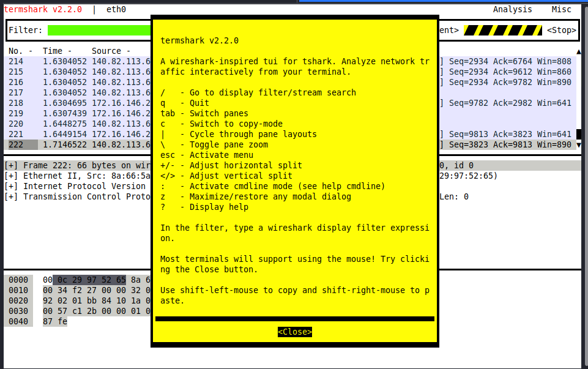Click the packet list scroll-down arrow
This screenshot has height=369, width=588.
point(579,144)
